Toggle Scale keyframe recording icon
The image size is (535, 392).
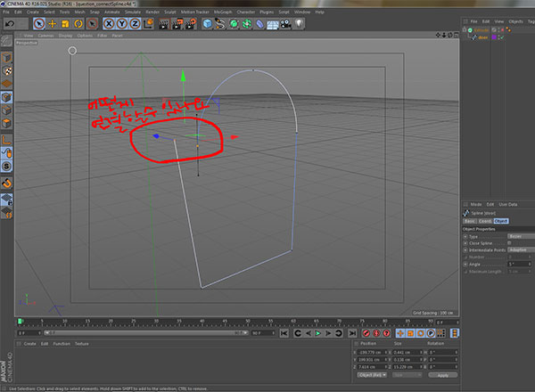click(x=410, y=333)
